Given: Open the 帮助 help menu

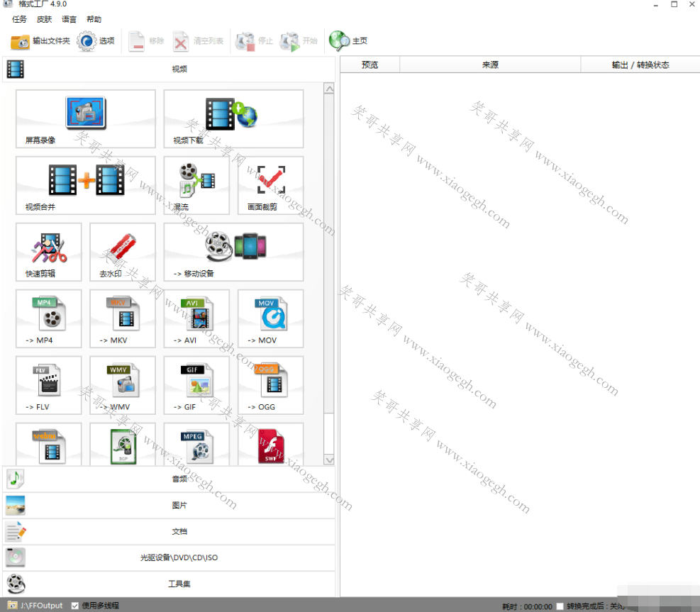Looking at the screenshot, I should [94, 19].
